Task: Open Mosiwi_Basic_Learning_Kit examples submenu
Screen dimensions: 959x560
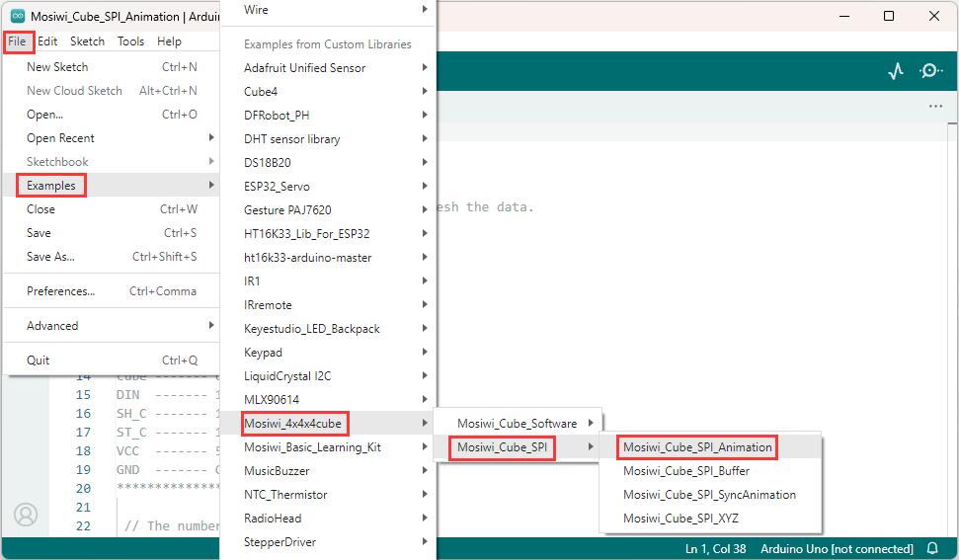Action: [329, 446]
